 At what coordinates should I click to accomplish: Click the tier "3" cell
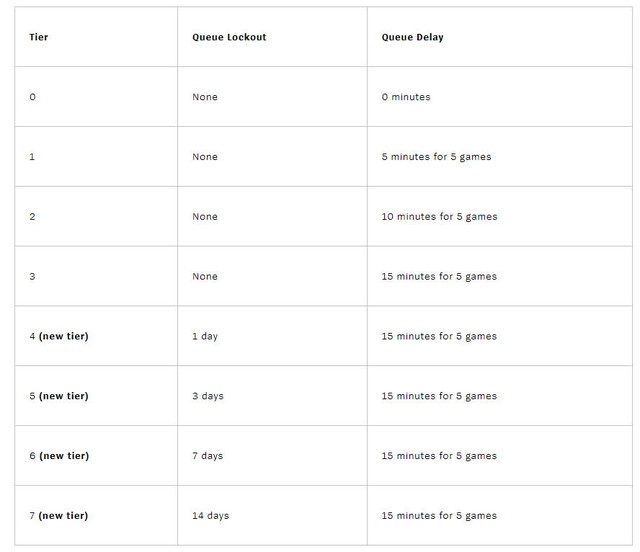point(33,277)
